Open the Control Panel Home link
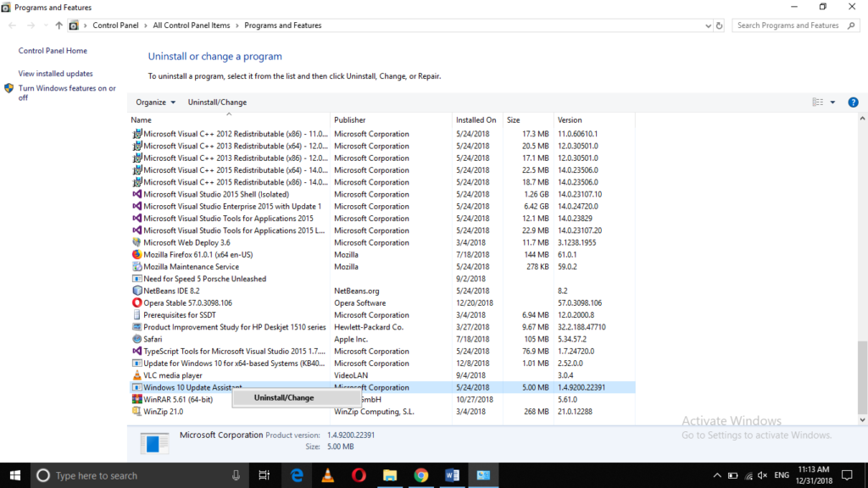The image size is (868, 488). pyautogui.click(x=53, y=50)
